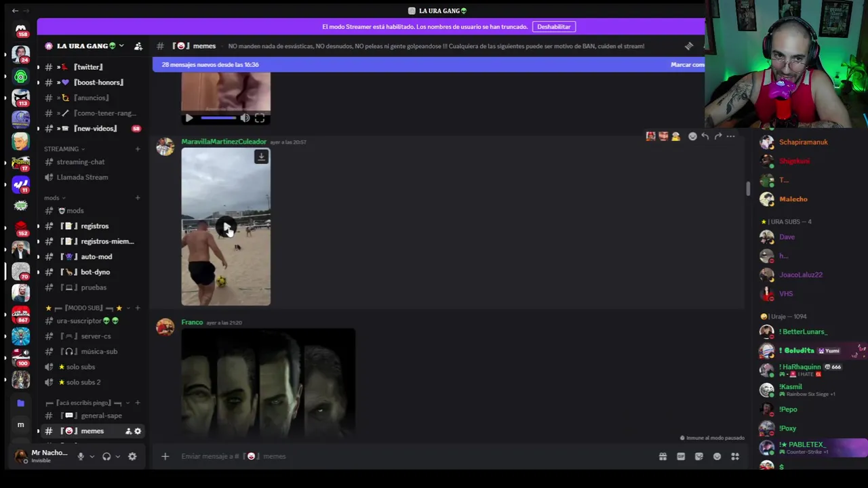Screen dimensions: 868x488
Task: Open more options on hovered message
Action: (730, 136)
